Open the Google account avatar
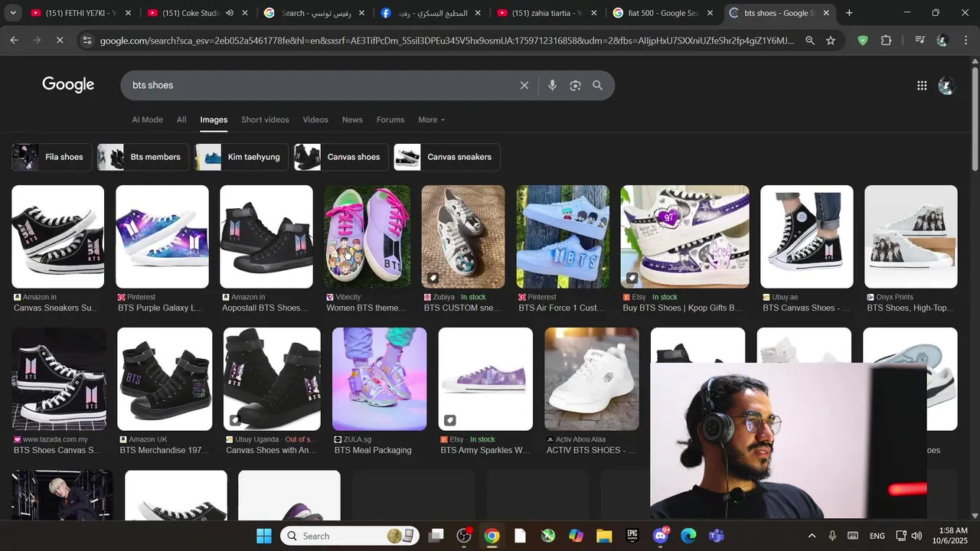 [x=947, y=86]
